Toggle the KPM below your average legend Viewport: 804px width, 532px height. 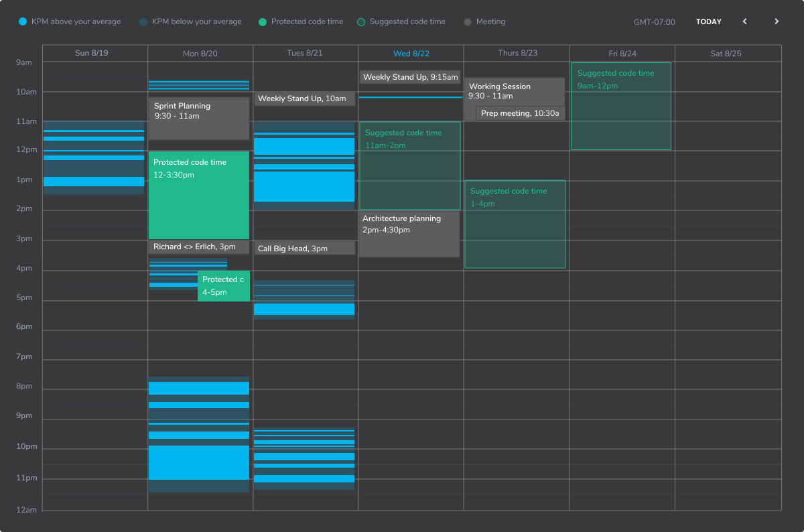pos(190,21)
